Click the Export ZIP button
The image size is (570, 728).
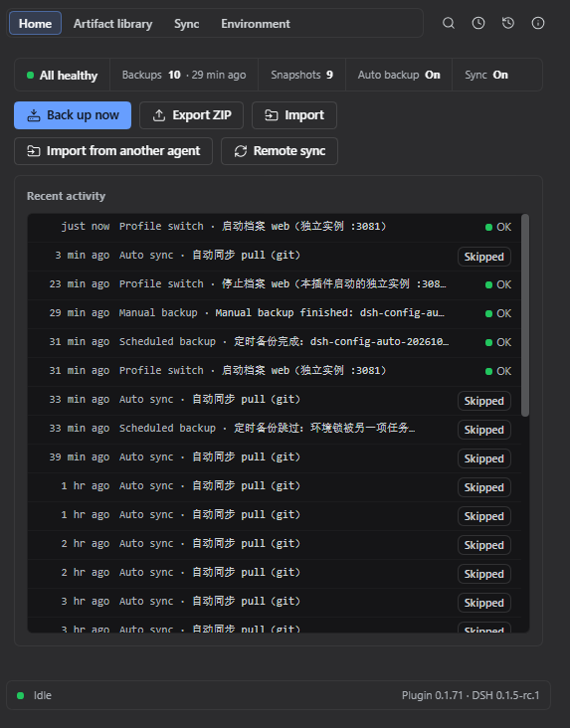(x=191, y=115)
